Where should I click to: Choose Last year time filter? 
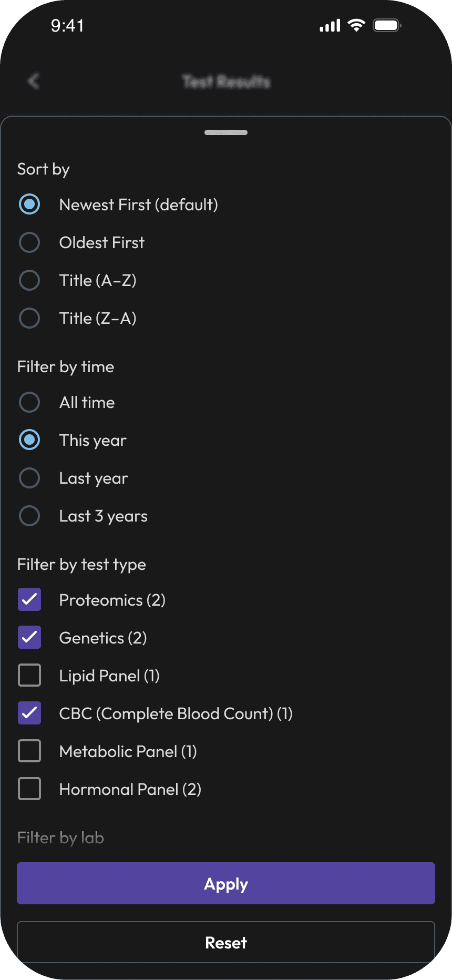click(x=29, y=478)
